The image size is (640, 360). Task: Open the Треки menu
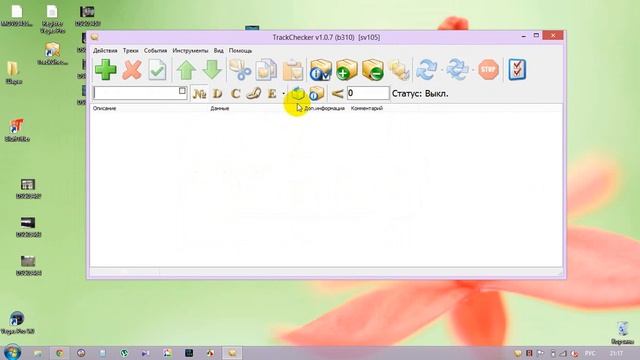131,51
